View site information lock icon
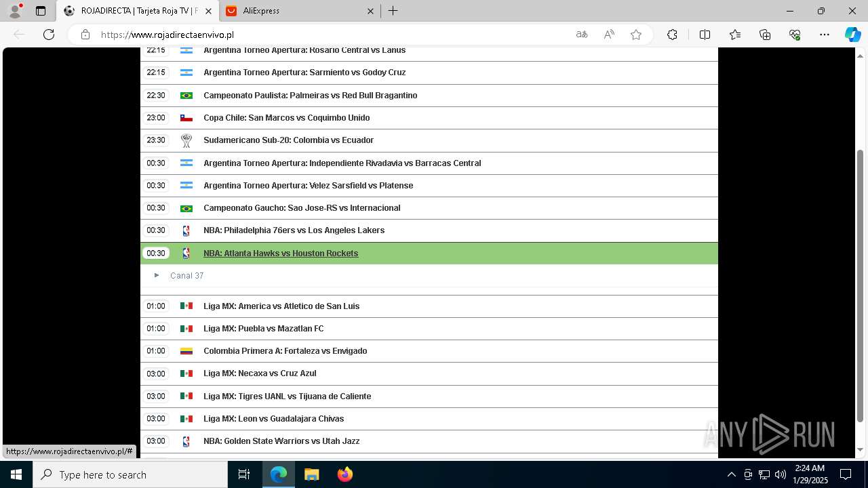Image resolution: width=868 pixels, height=488 pixels. coord(85,35)
